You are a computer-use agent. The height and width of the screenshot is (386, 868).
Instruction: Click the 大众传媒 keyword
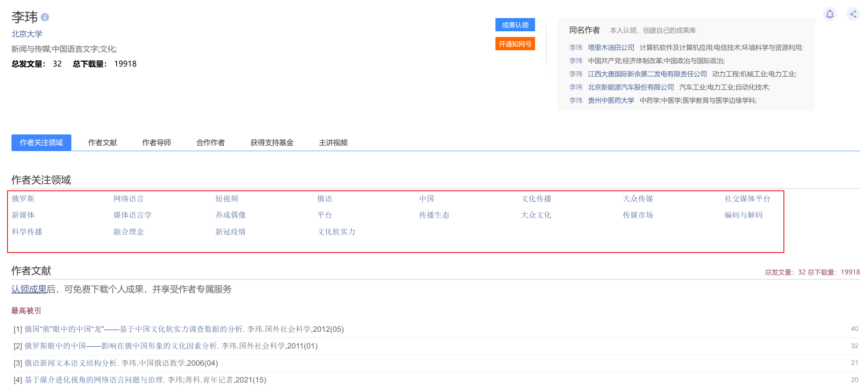(x=638, y=199)
